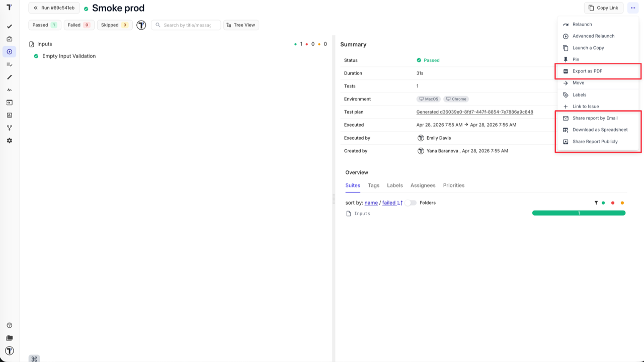Click the sort direction arrows icon
Image resolution: width=644 pixels, height=362 pixels.
pyautogui.click(x=400, y=203)
